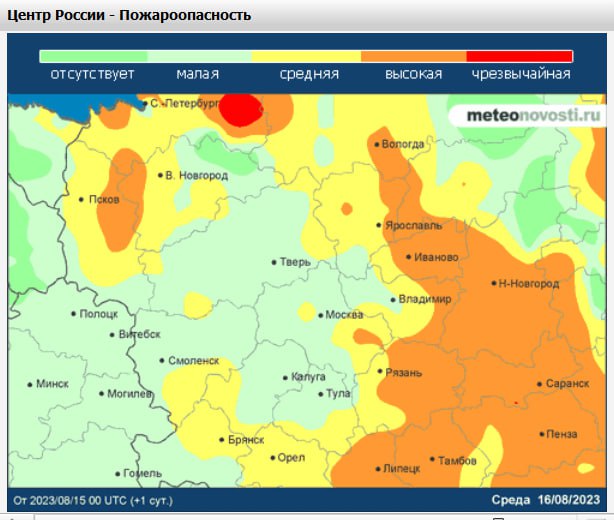Image resolution: width=614 pixels, height=520 pixels.
Task: Click the Псков city label
Action: [x=104, y=200]
